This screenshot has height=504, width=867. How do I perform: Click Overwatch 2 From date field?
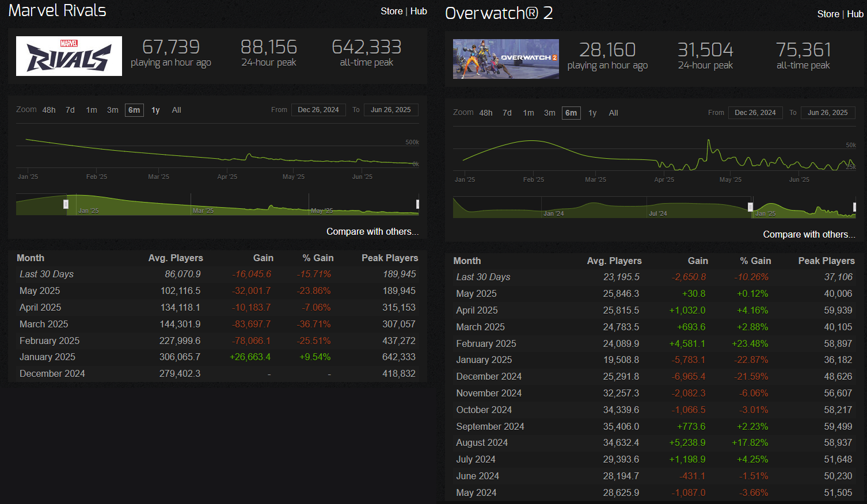pos(755,113)
